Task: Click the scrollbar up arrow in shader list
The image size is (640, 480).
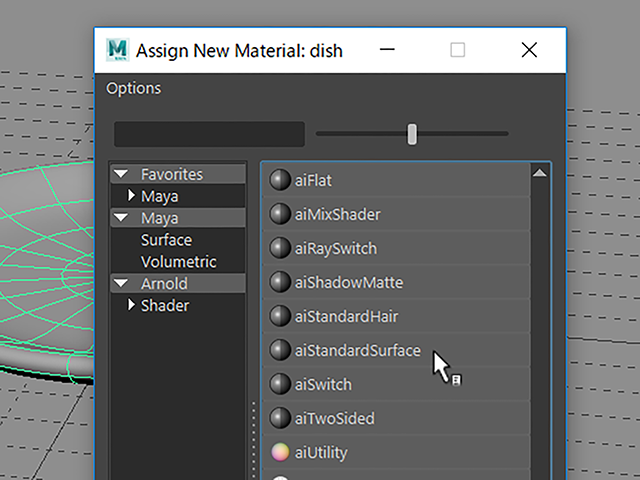Action: click(x=540, y=173)
